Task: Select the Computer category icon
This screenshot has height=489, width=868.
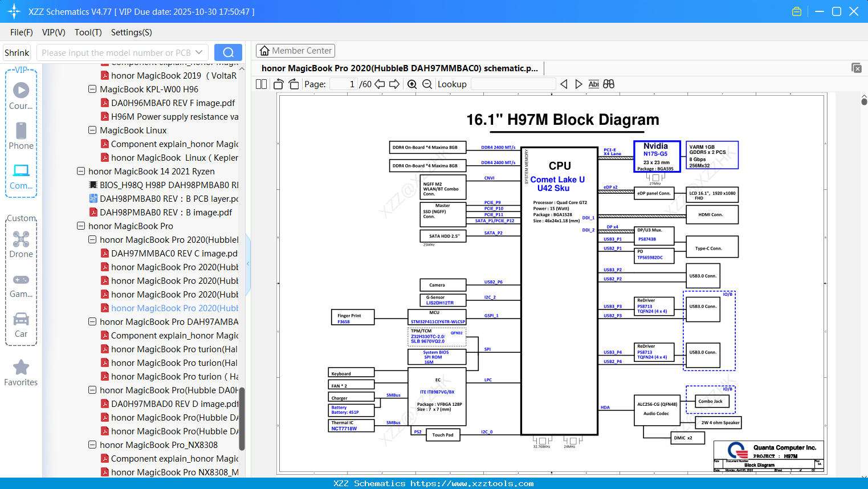Action: [21, 176]
